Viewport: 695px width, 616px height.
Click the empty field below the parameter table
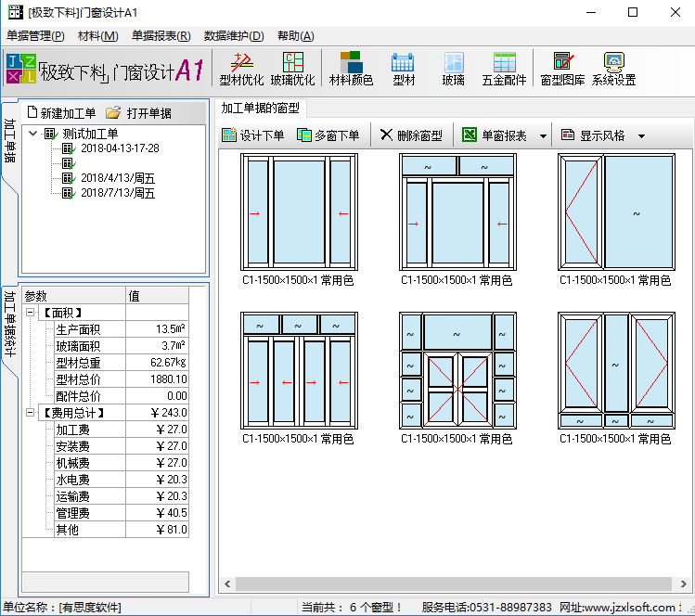pos(106,582)
